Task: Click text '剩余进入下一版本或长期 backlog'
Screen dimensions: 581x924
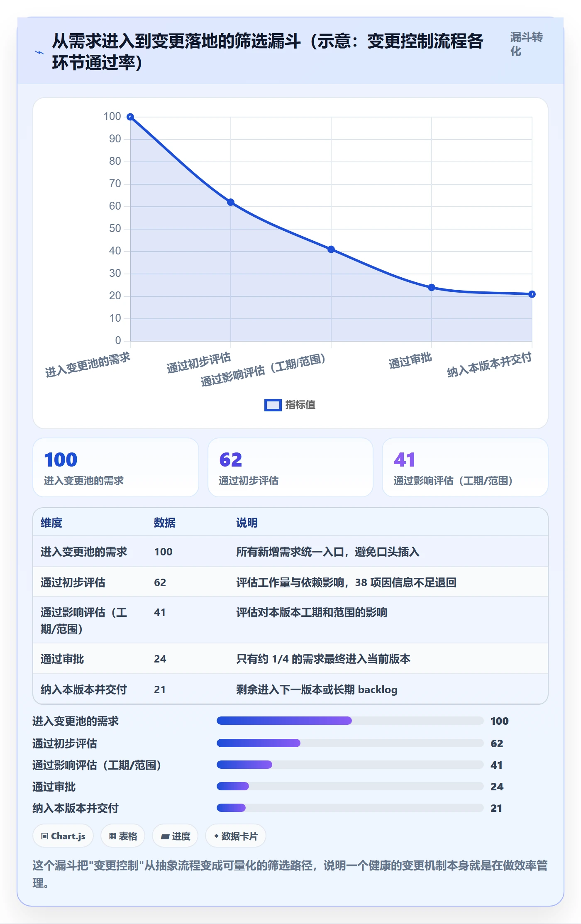Action: [x=317, y=689]
